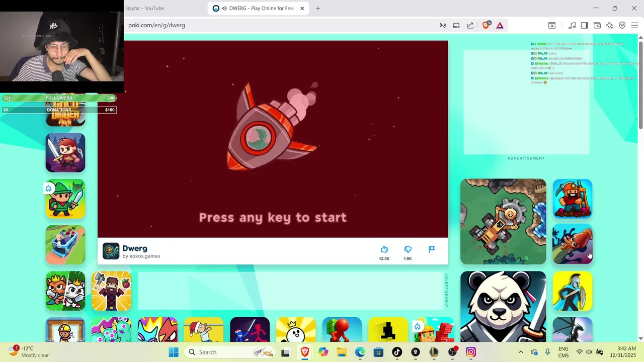The height and width of the screenshot is (362, 644).
Task: Mute audio on the DWERG tab speaker icon
Action: click(224, 8)
